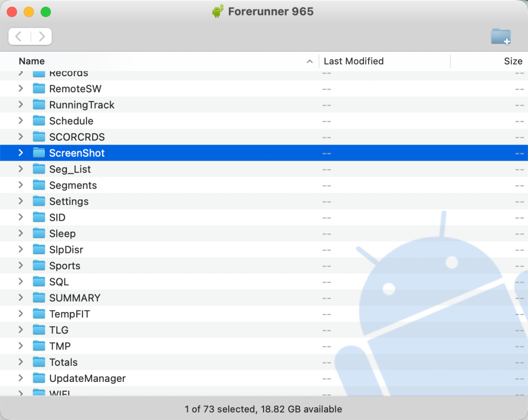Expand the TMP folder

click(x=21, y=346)
